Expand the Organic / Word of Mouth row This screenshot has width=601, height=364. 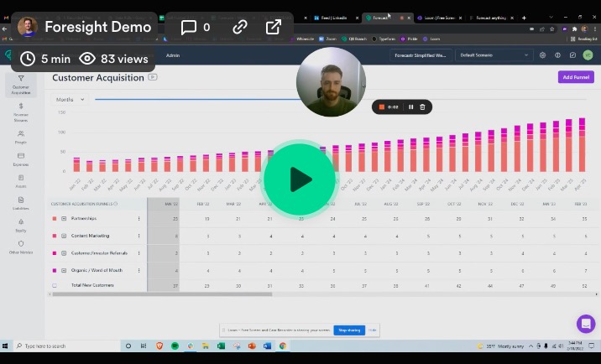click(x=64, y=270)
